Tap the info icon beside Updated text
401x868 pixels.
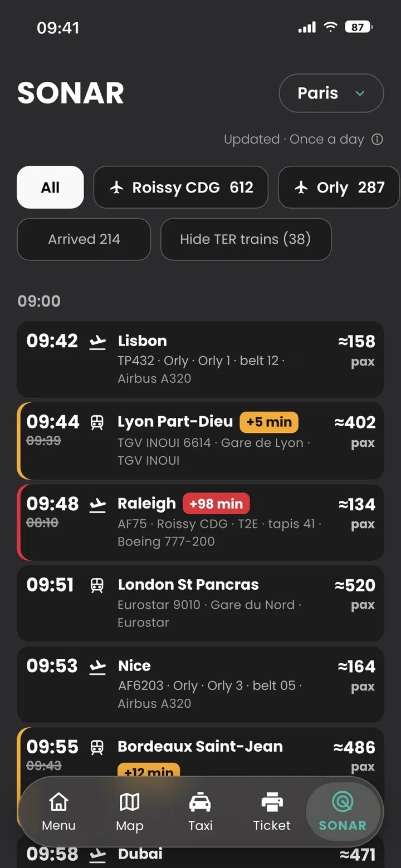(x=377, y=139)
